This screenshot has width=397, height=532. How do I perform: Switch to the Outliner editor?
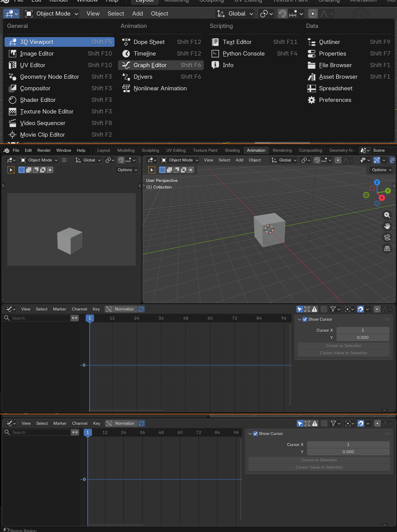tap(348, 42)
